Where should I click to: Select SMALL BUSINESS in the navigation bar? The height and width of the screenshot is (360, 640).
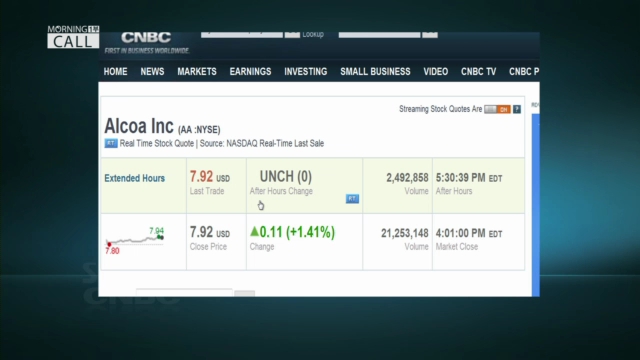(375, 71)
